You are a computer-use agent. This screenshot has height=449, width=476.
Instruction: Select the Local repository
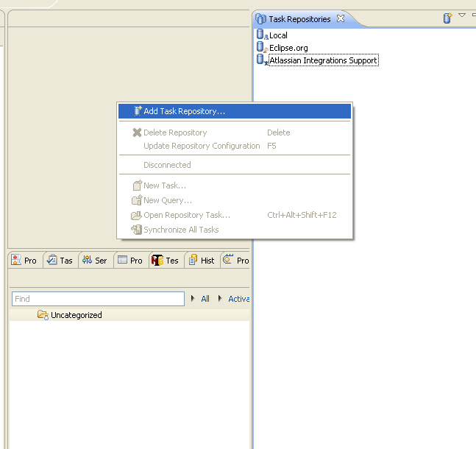(x=278, y=35)
